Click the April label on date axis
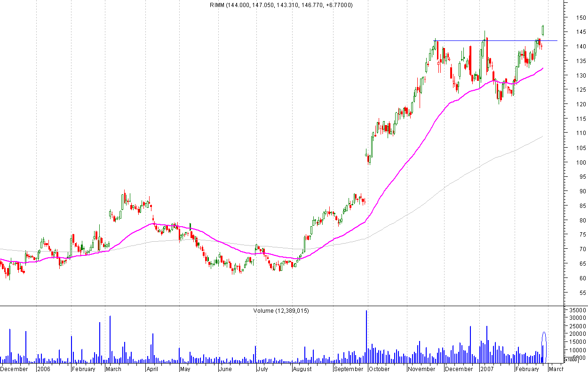 point(152,369)
